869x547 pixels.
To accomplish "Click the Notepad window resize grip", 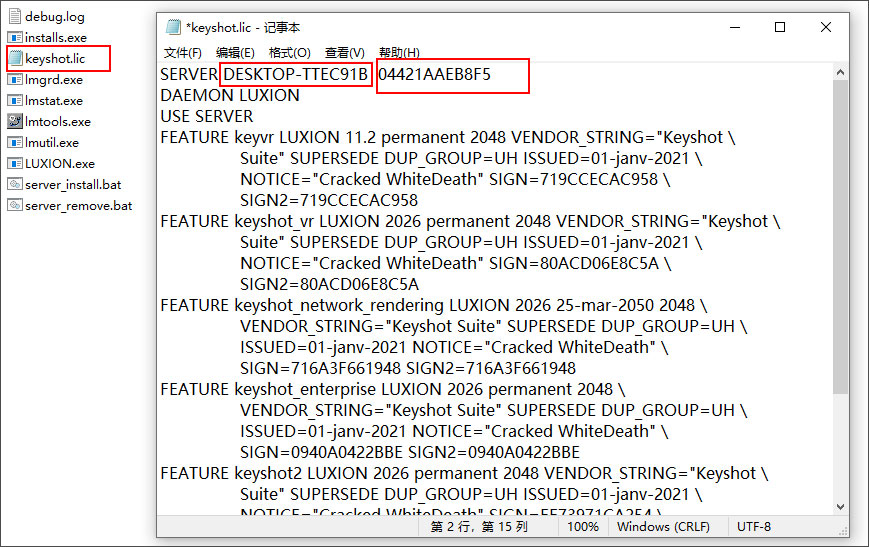I will [842, 530].
